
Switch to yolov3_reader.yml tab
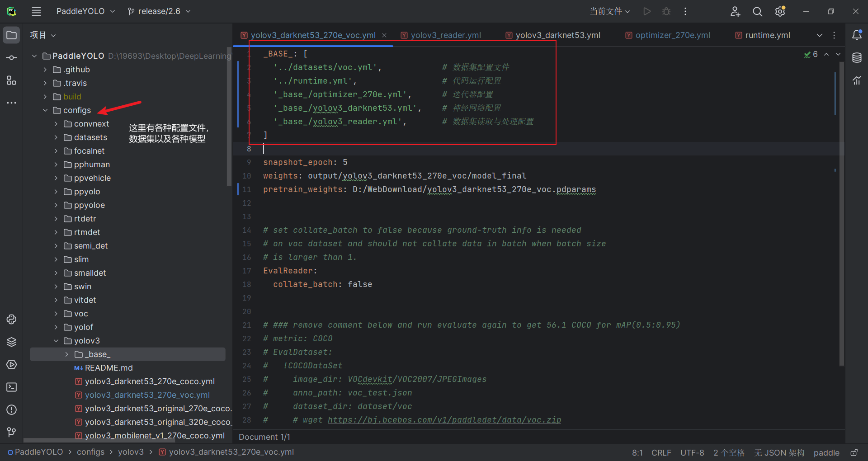click(441, 35)
